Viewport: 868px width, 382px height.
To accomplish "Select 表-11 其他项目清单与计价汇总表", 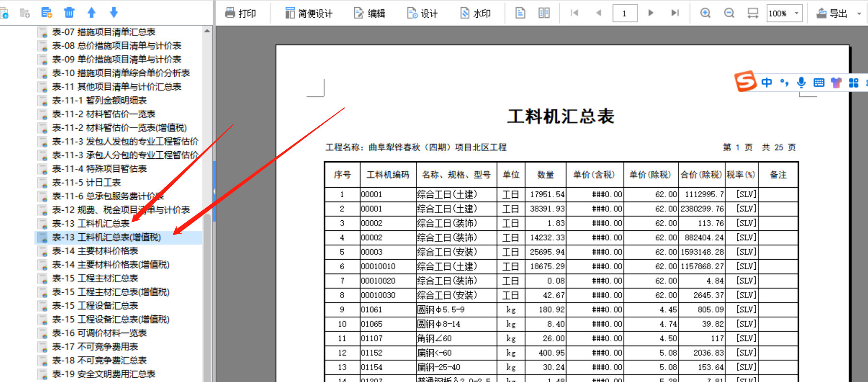I will (117, 86).
